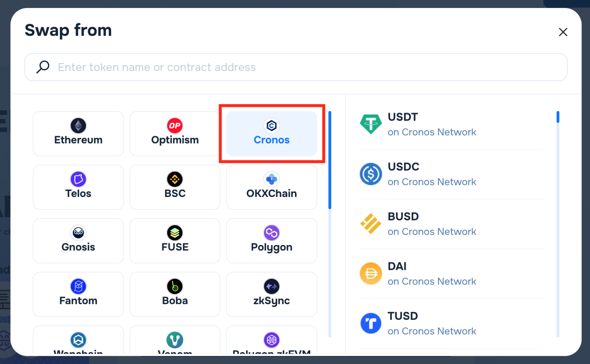Select the OKXChain network icon
590x364 pixels.
pos(272,179)
